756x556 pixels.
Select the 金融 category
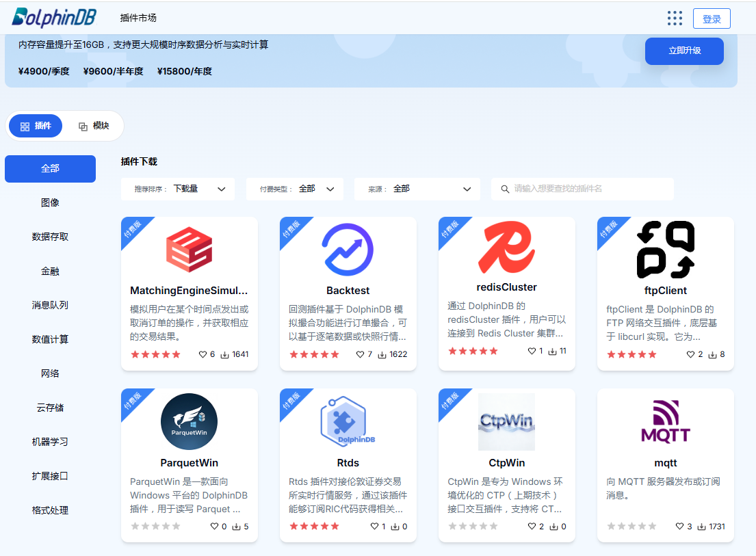point(50,272)
